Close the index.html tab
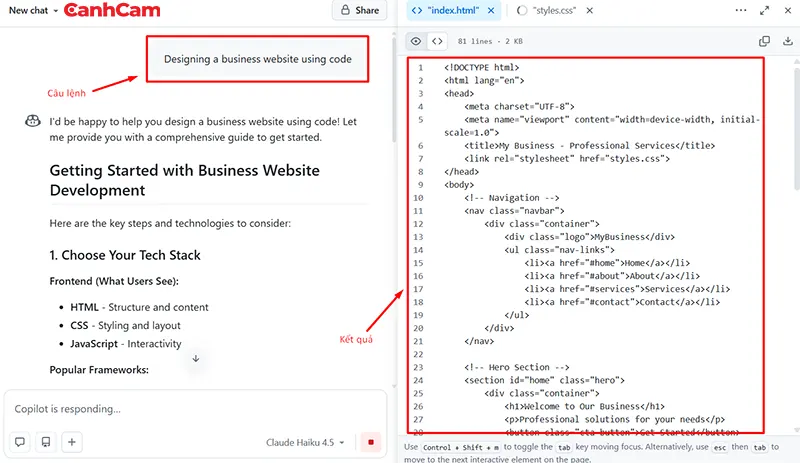800x463 pixels. coord(491,10)
